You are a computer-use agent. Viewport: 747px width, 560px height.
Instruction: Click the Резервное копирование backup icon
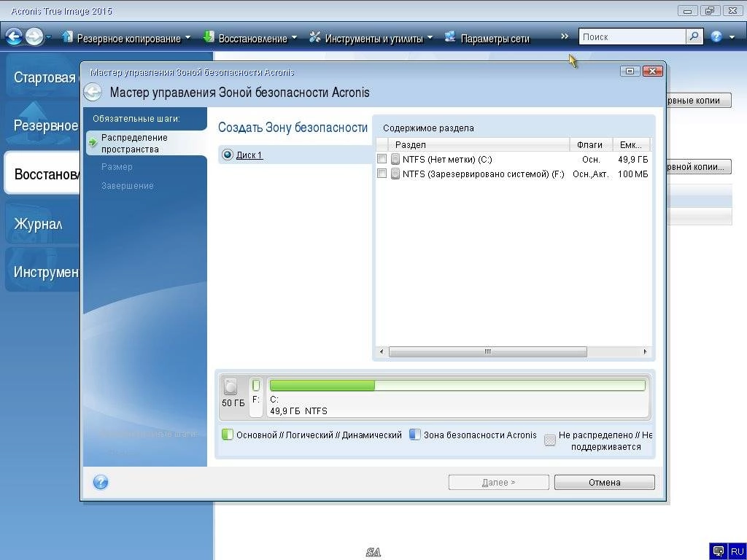(67, 36)
